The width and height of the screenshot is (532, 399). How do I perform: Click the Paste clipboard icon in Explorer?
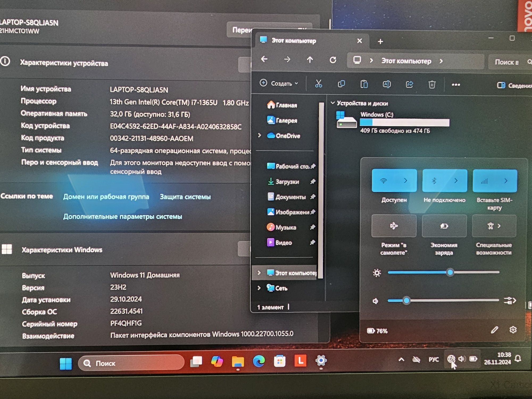coord(364,84)
